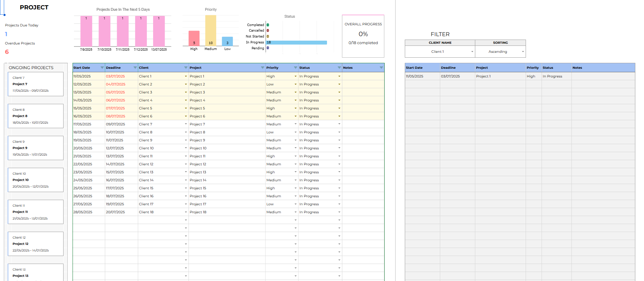Open the Client column filter icon
644x281 pixels.
click(x=186, y=68)
